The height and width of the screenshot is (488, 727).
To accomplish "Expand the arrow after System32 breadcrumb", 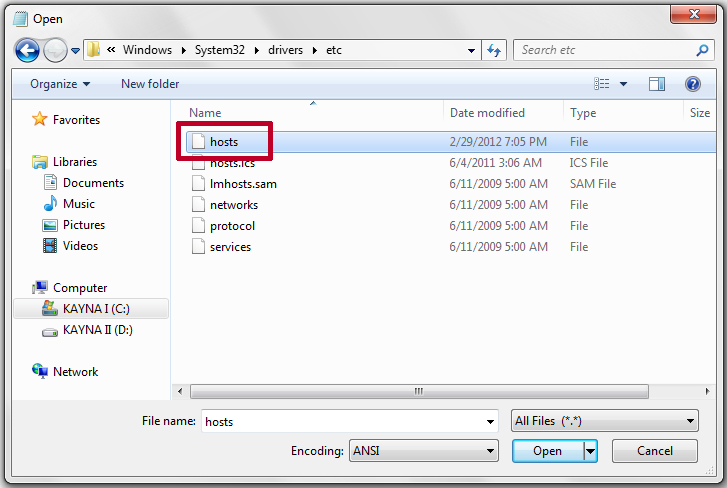I will pyautogui.click(x=256, y=50).
